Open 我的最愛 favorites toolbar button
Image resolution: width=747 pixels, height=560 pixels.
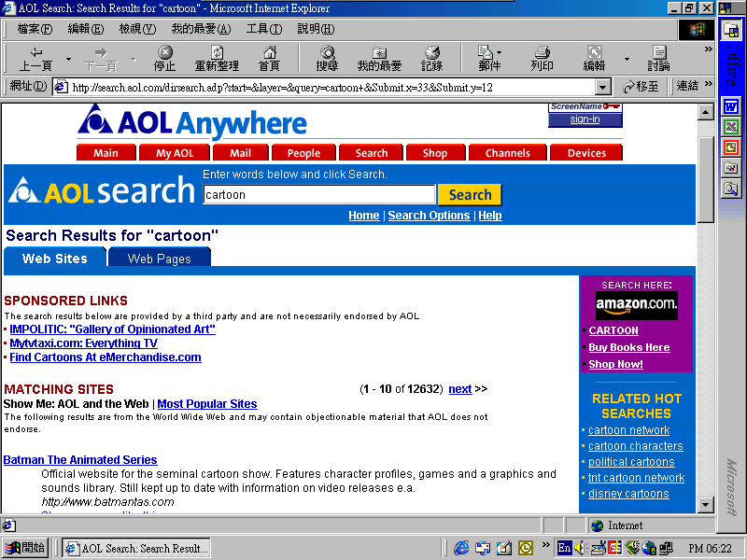pyautogui.click(x=380, y=59)
